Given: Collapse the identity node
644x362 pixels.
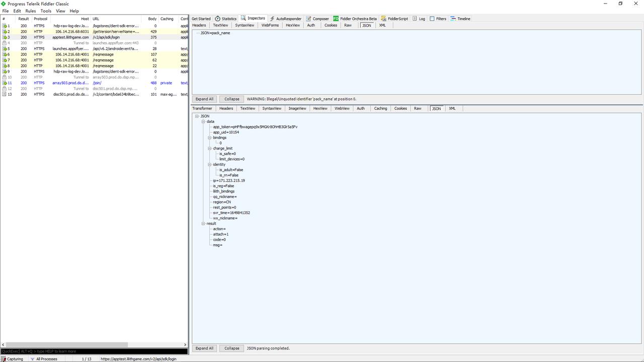Looking at the screenshot, I should pos(209,165).
